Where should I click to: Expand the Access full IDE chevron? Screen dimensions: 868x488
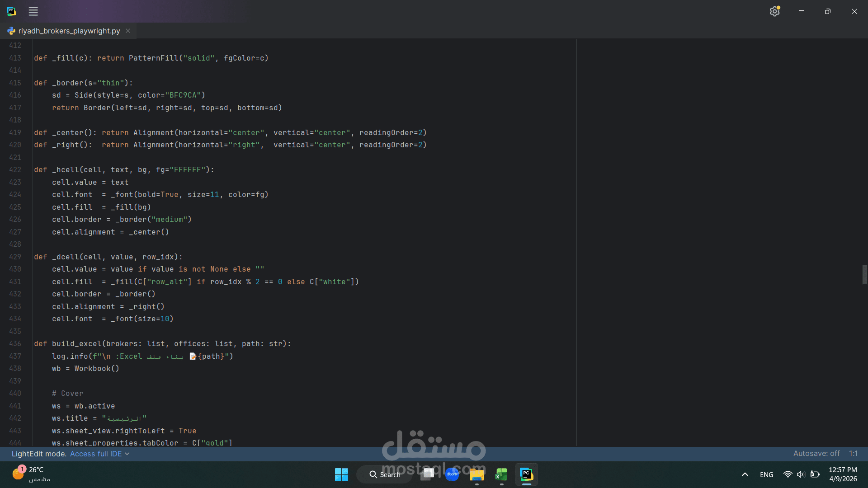click(127, 454)
